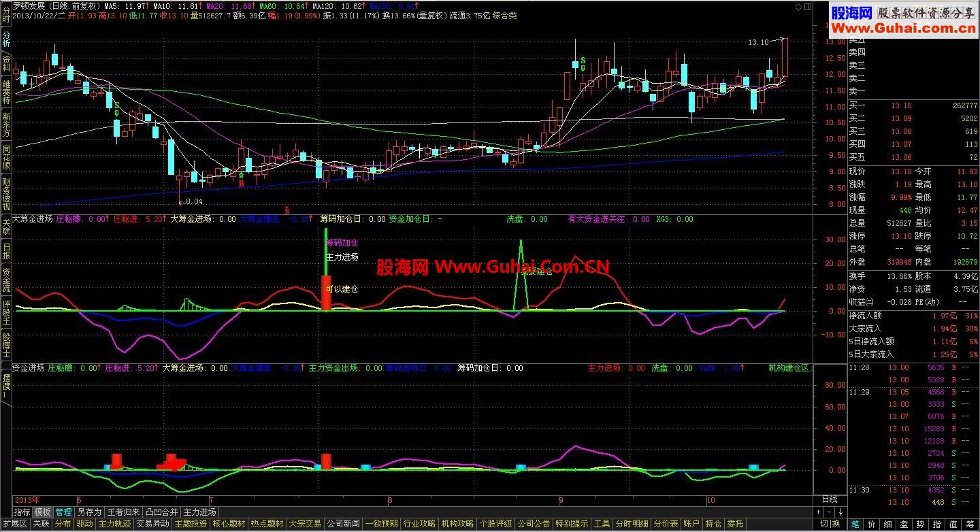This screenshot has width=980, height=532.
Task: Open the 主题投资 tab
Action: 191,524
